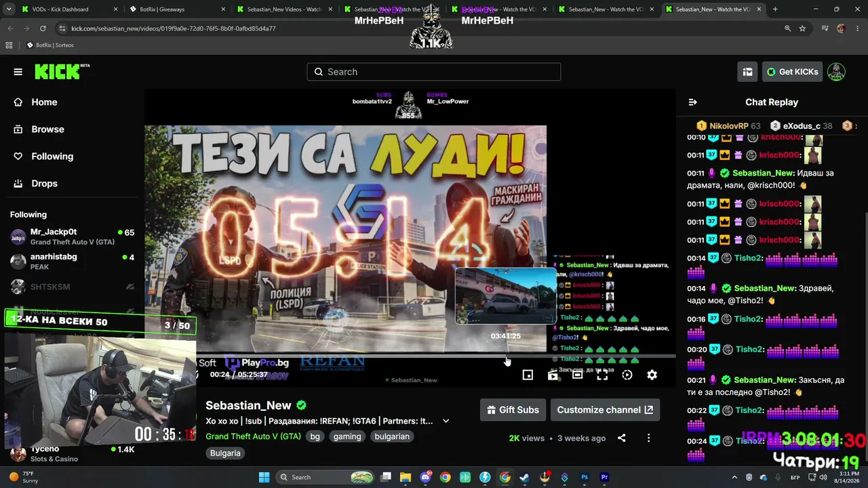Image resolution: width=868 pixels, height=488 pixels.
Task: Click NikolovRP on the chat leaderboard
Action: click(x=729, y=126)
